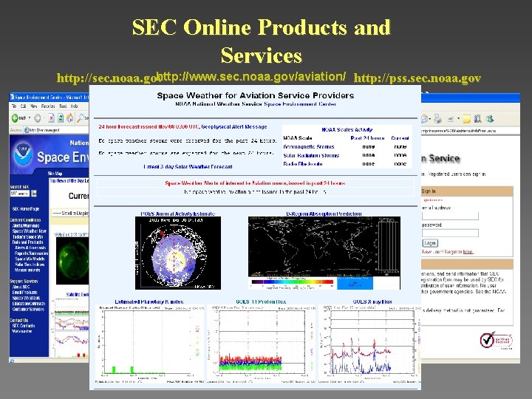Click the Home icon in left browser toolbar

pyautogui.click(x=70, y=117)
